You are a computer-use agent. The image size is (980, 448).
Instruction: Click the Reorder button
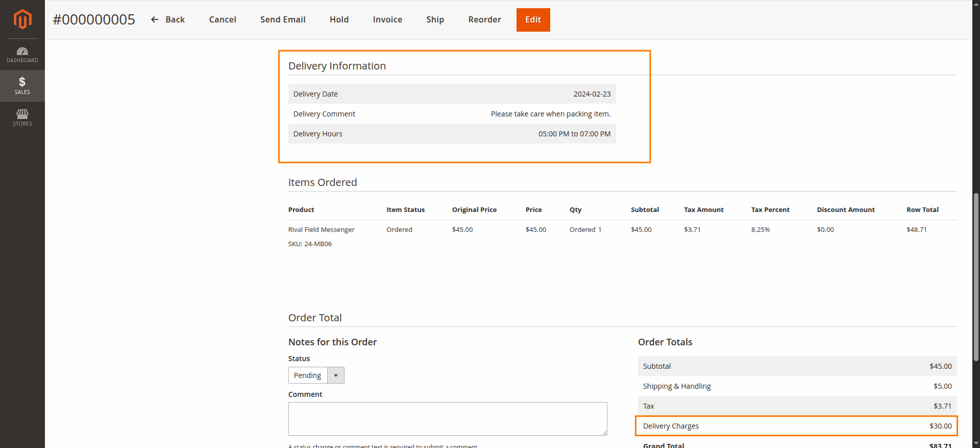pyautogui.click(x=484, y=19)
